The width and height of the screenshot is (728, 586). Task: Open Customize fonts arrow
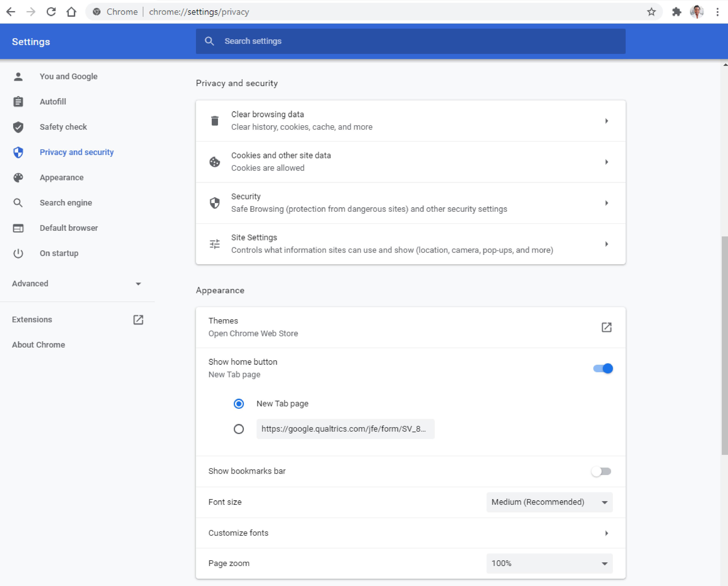pos(607,533)
